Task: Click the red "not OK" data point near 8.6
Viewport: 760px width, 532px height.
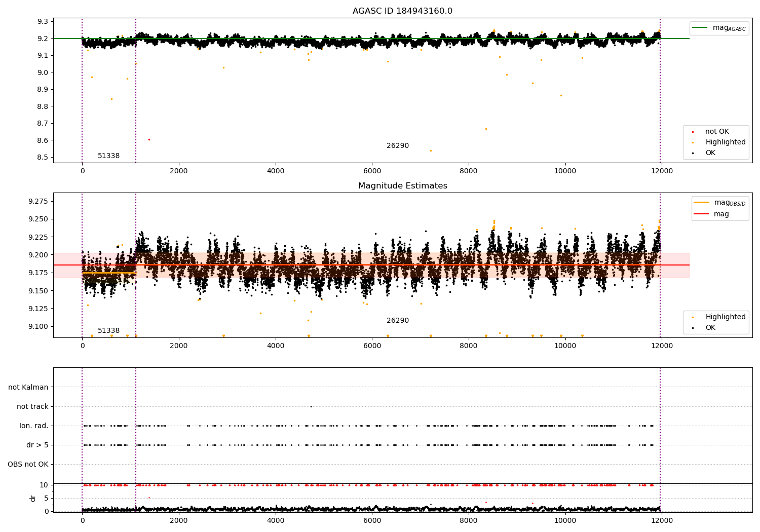Action: pyautogui.click(x=149, y=139)
